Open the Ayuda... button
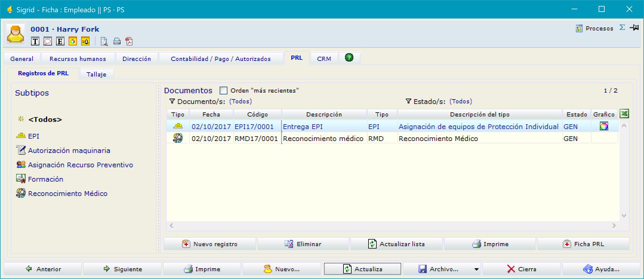The image size is (644, 279). point(601,269)
